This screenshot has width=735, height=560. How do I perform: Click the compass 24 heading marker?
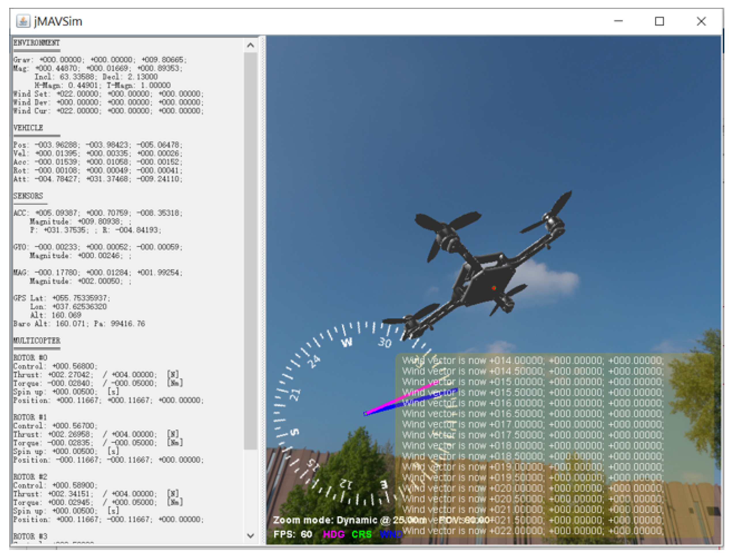(314, 361)
